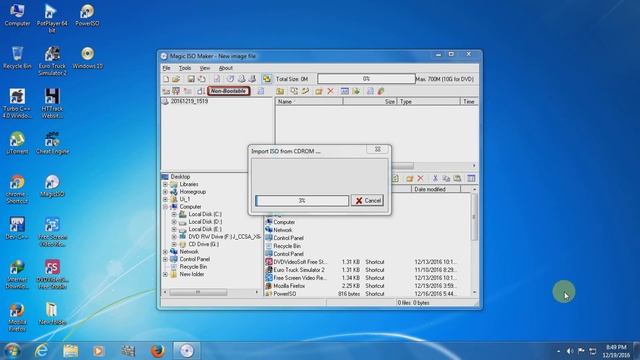Click the scissors Cut icon in the lower toolbar
Screen dimensions: 640x360
point(435,178)
